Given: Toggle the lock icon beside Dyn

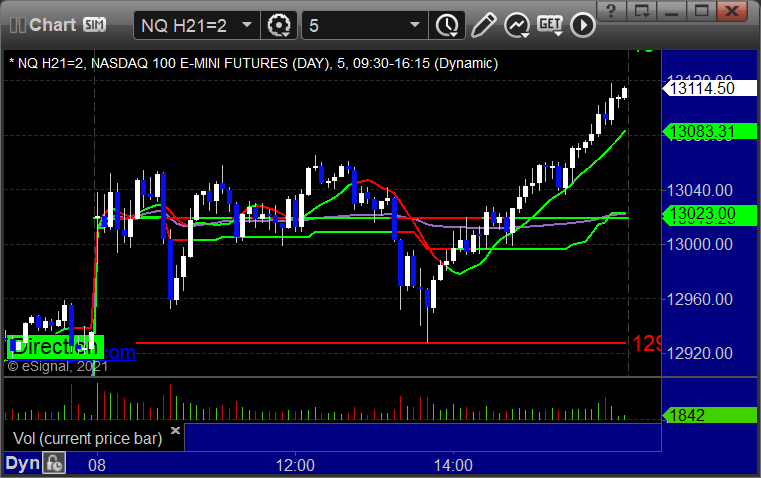Looking at the screenshot, I should (54, 462).
